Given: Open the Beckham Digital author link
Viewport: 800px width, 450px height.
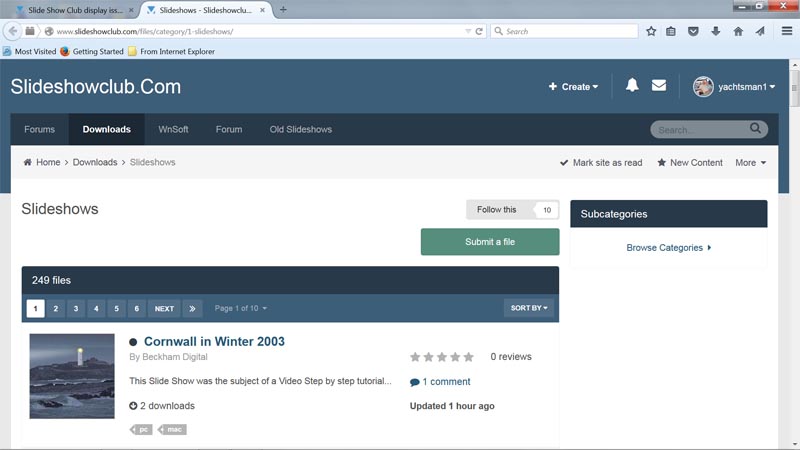Looking at the screenshot, I should pyautogui.click(x=174, y=357).
